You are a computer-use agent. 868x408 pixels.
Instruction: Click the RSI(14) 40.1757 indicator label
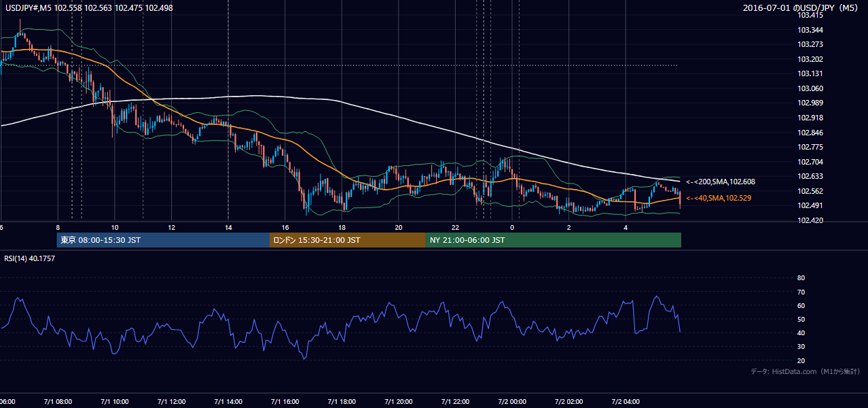pyautogui.click(x=30, y=258)
